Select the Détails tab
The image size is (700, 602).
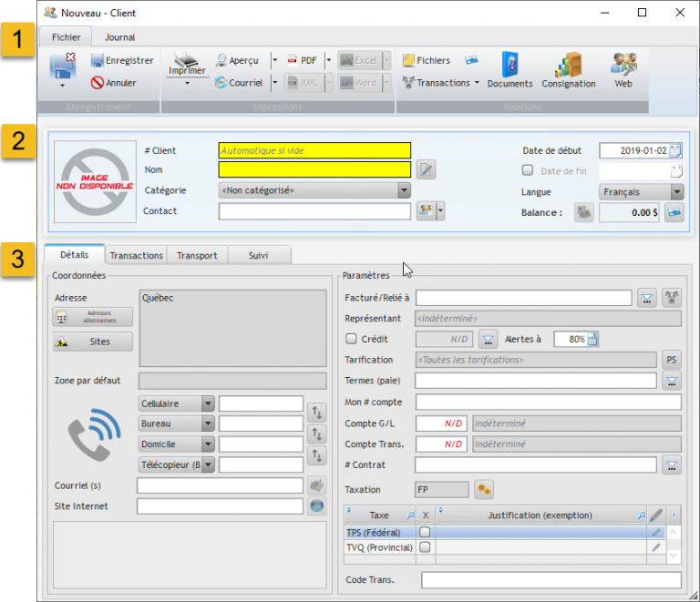[x=74, y=255]
